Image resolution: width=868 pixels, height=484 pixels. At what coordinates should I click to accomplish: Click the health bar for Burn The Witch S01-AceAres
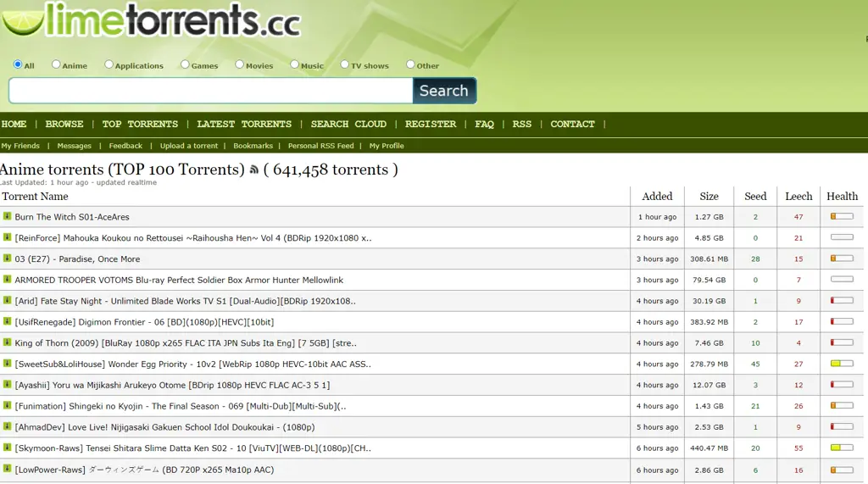coord(842,216)
